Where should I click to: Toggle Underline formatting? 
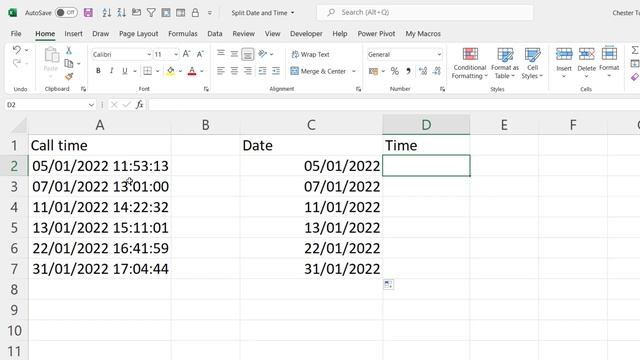[x=124, y=71]
